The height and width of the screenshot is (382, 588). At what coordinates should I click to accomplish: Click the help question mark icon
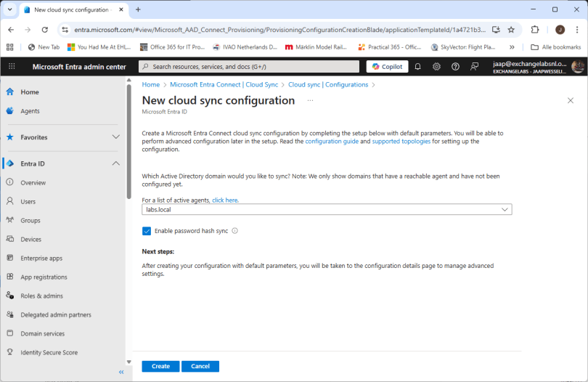click(x=455, y=66)
